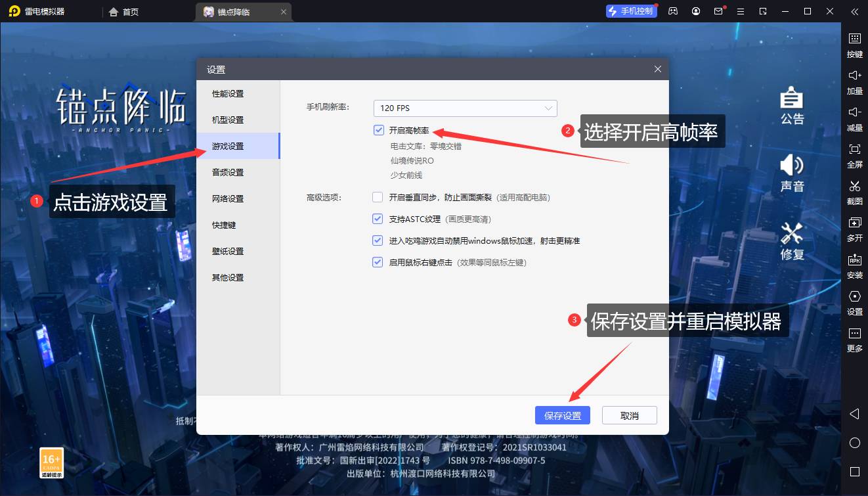Open the titlebar menu hamburger dropdown
The height and width of the screenshot is (496, 868).
741,11
